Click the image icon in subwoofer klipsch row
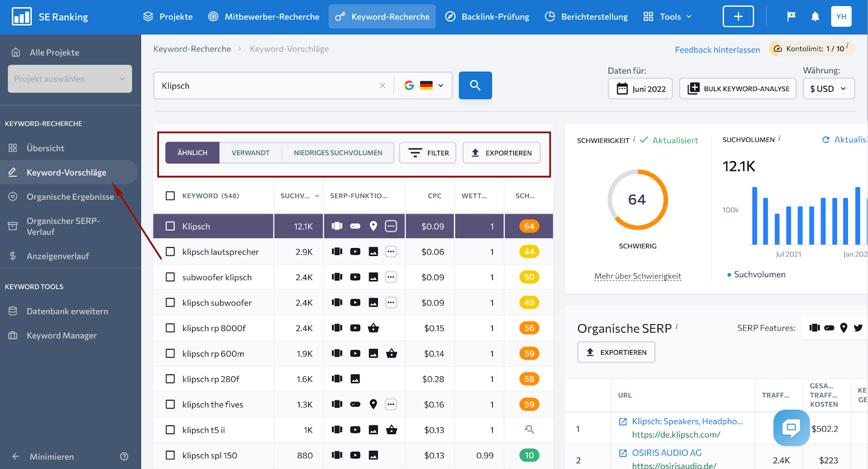Screen dimensions: 868x469 pyautogui.click(x=373, y=277)
